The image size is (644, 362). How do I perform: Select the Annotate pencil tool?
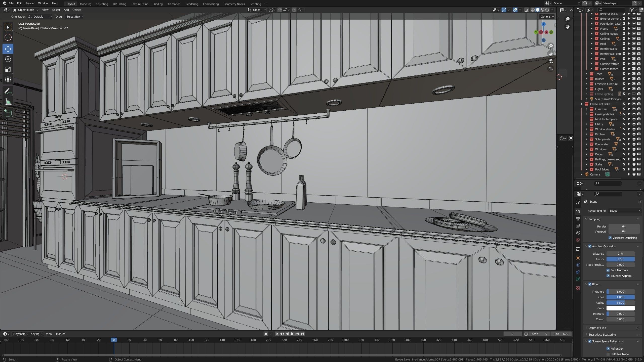8,92
